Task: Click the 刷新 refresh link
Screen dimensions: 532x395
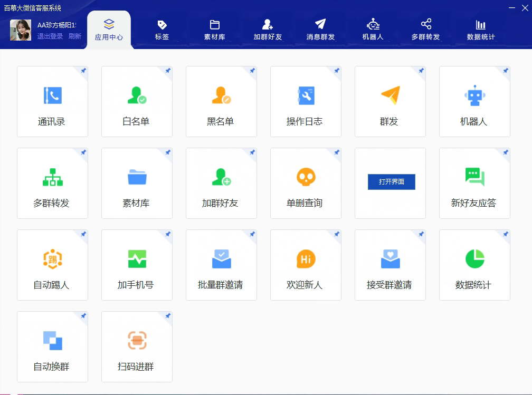Action: pos(75,36)
